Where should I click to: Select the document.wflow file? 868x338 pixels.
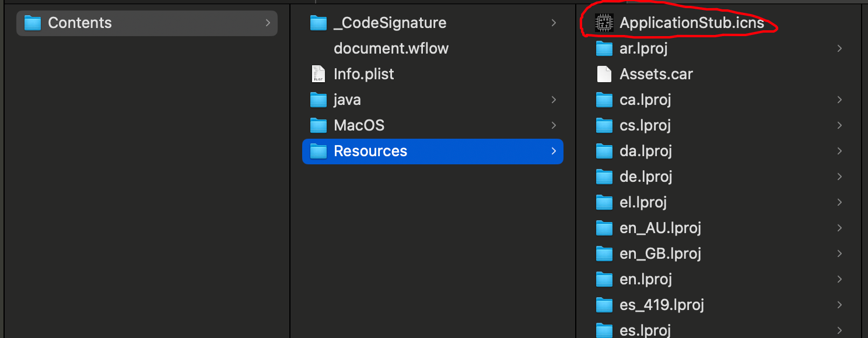(391, 48)
